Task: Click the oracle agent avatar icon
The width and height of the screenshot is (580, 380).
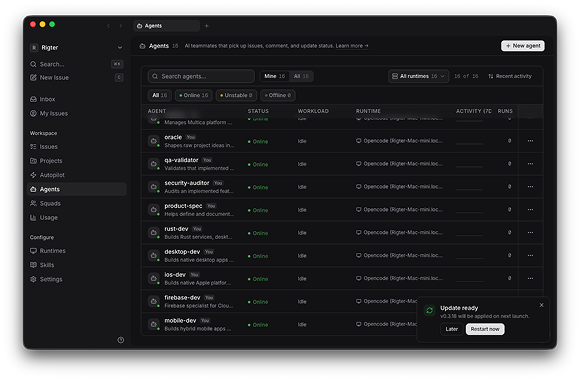Action: click(x=154, y=141)
